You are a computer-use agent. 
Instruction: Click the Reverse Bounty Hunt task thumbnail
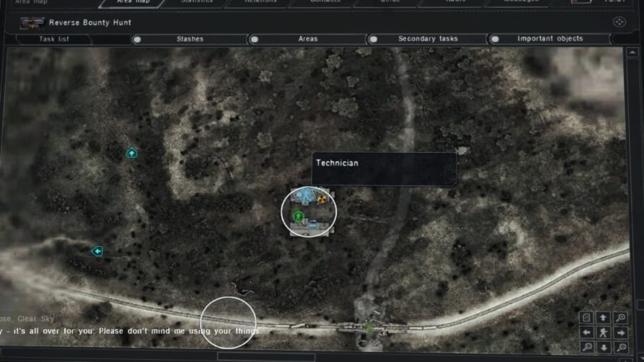point(32,23)
